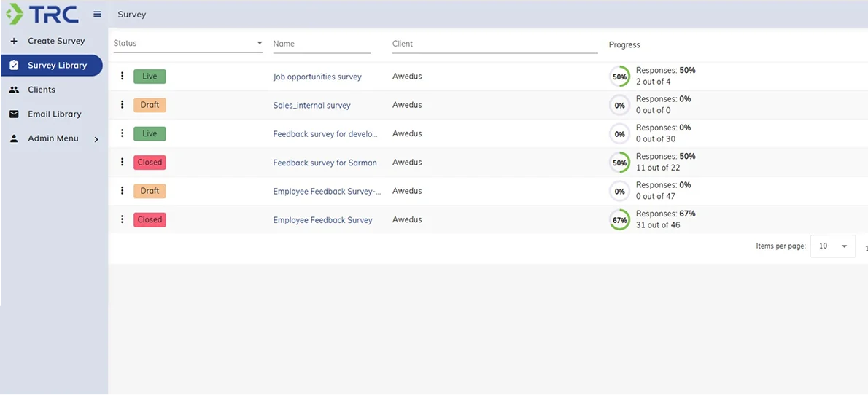Click '2 out of 4' responses text
Screen dimensions: 868x395
(654, 82)
